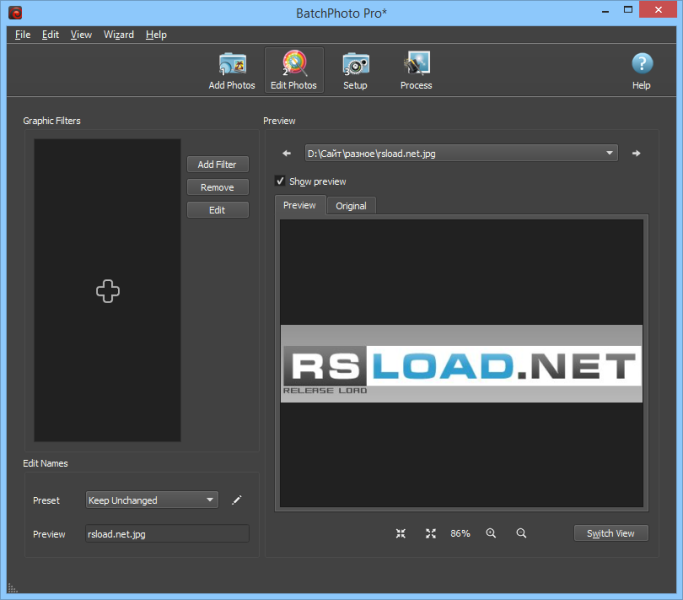Click the Edit filter button

[217, 210]
